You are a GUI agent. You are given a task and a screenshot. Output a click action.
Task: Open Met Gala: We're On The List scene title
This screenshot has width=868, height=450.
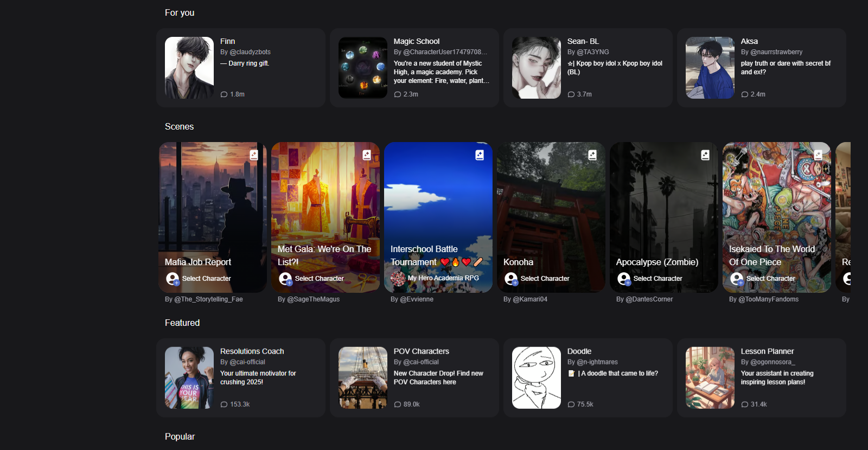pos(324,255)
